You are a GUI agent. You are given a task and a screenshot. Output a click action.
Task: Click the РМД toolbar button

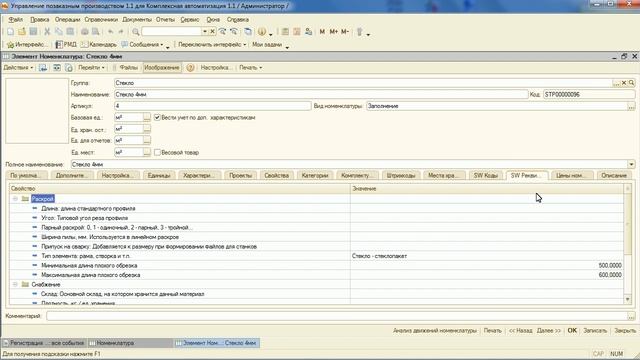coord(66,44)
